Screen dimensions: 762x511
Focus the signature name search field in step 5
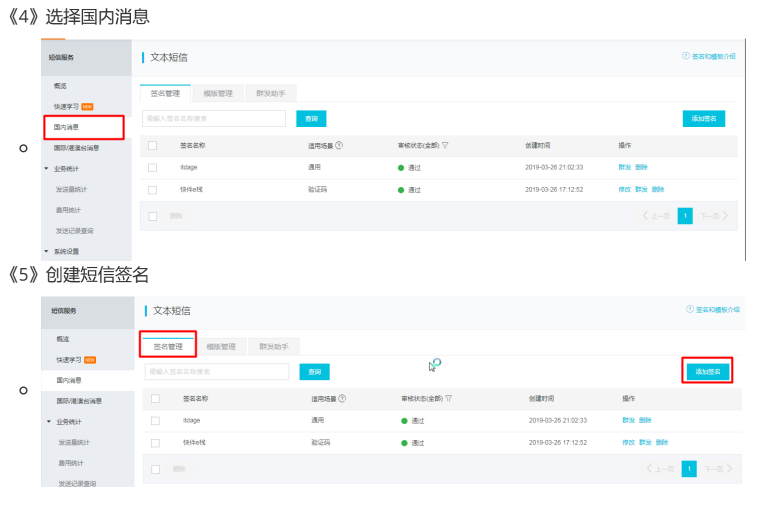[217, 372]
